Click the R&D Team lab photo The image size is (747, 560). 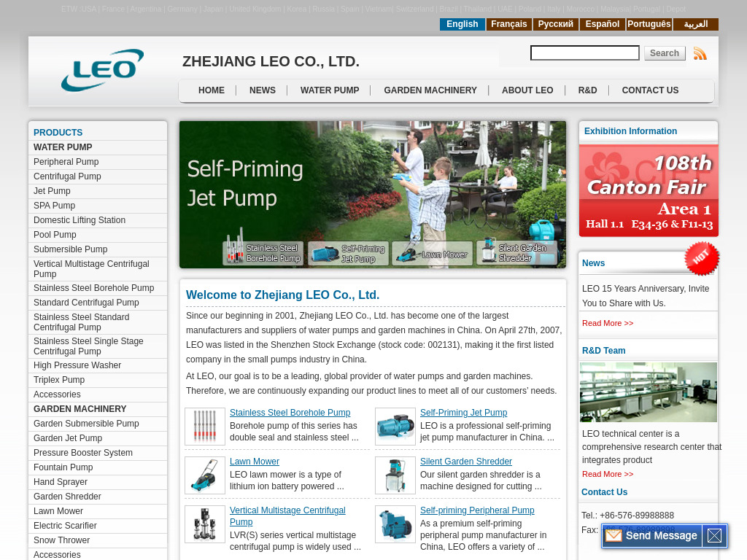[x=649, y=392]
